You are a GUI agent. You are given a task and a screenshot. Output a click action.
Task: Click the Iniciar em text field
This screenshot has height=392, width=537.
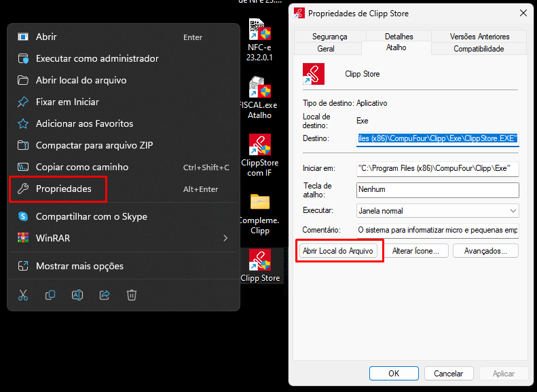437,169
